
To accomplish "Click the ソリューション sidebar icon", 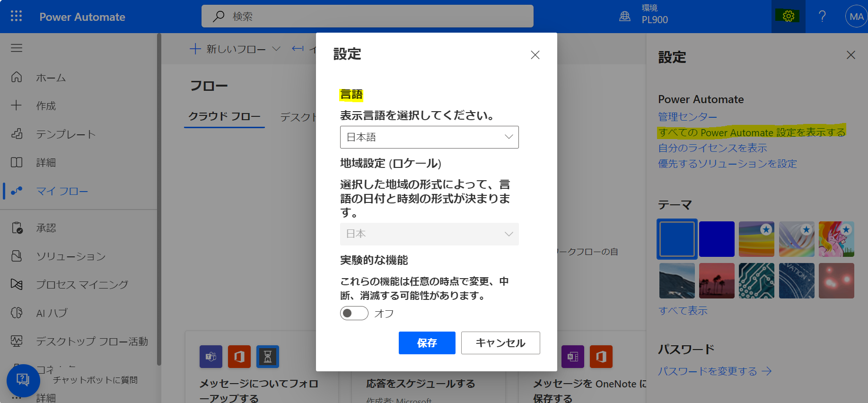I will coord(17,256).
